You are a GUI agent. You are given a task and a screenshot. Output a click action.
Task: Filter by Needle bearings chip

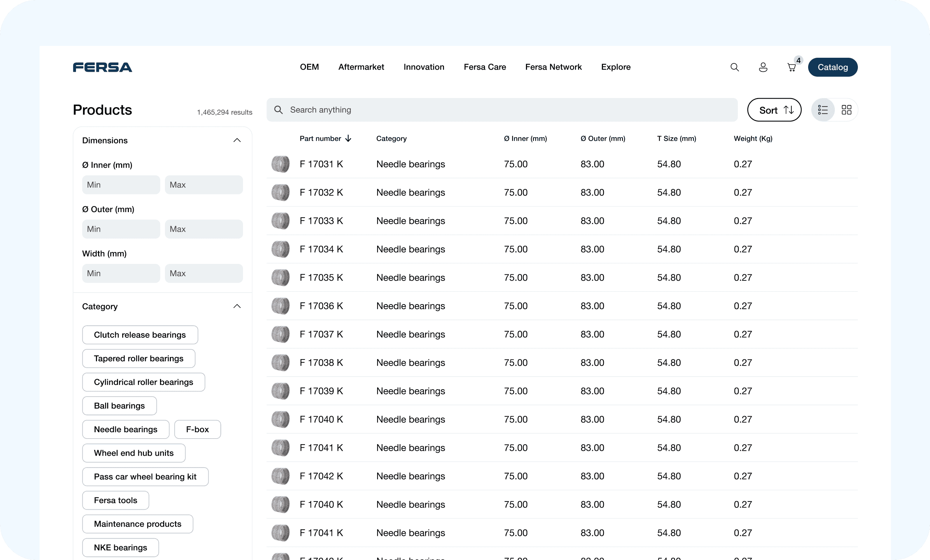[126, 429]
